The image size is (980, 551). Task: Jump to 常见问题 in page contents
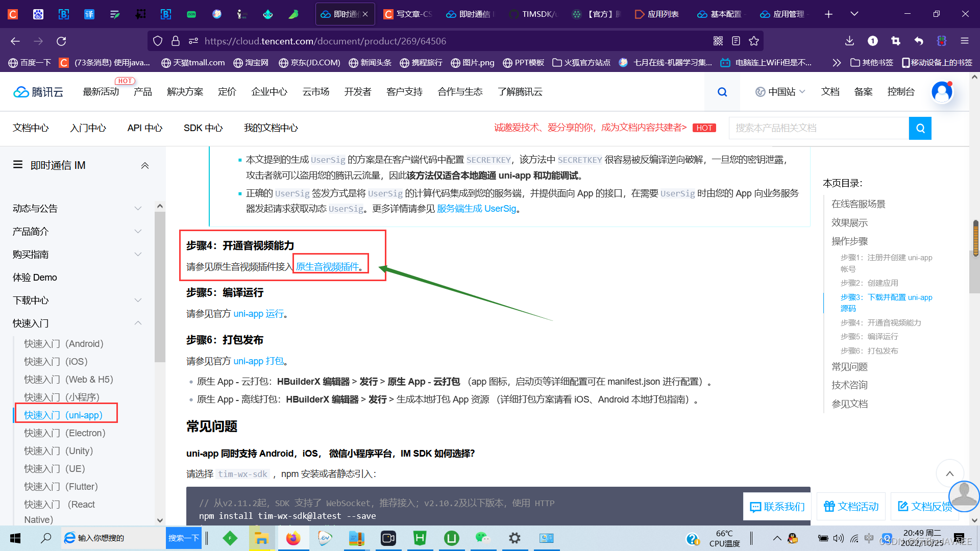click(849, 367)
